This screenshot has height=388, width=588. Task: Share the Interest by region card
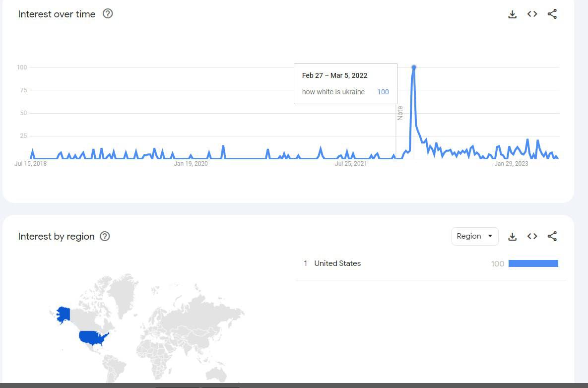pos(552,237)
